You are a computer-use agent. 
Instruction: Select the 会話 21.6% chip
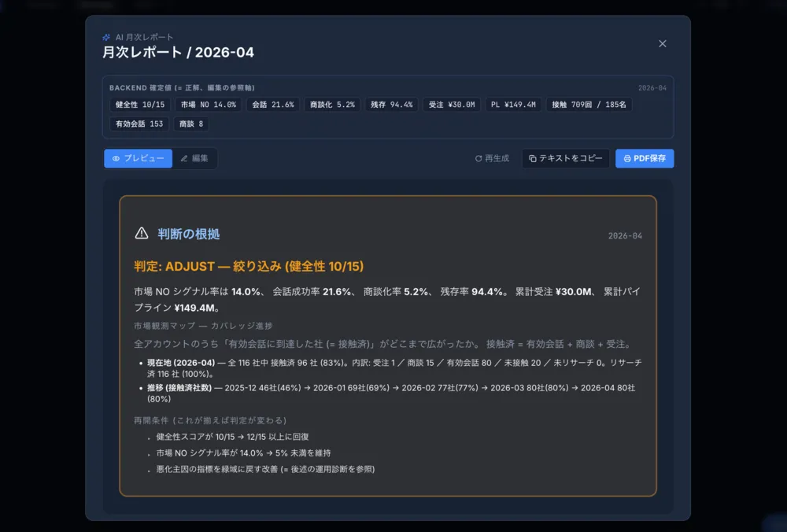click(x=273, y=105)
